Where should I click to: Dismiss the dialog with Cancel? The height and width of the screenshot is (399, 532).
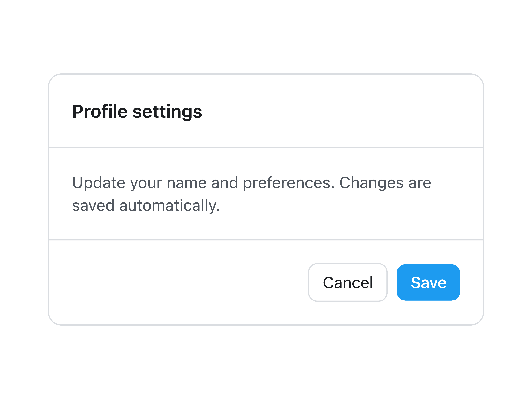(348, 282)
